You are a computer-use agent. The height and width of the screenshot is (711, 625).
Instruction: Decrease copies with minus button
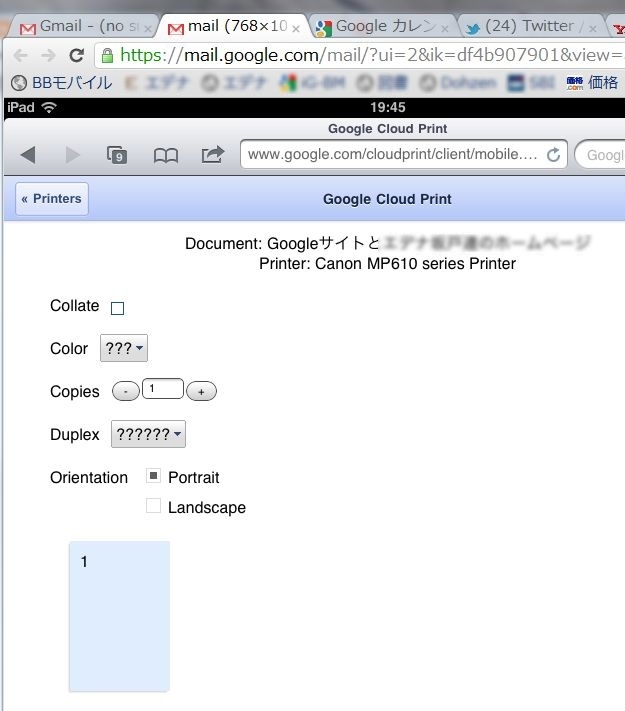point(126,391)
